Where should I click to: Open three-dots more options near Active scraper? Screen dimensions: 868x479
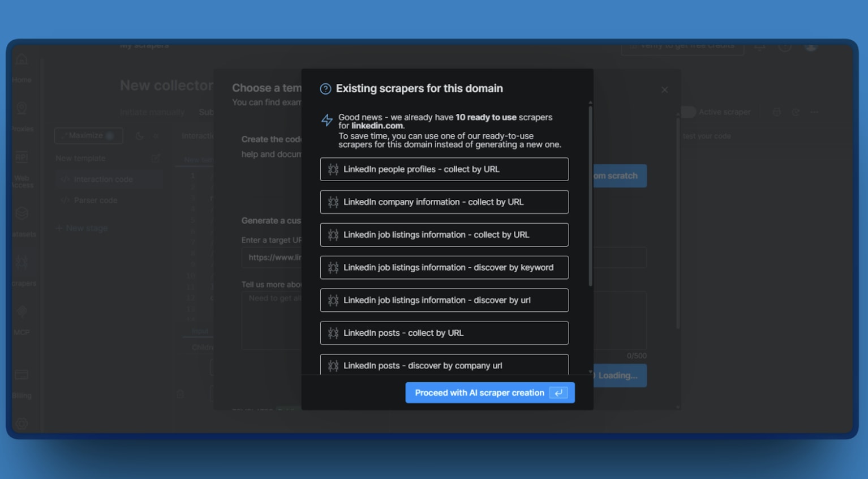[814, 112]
